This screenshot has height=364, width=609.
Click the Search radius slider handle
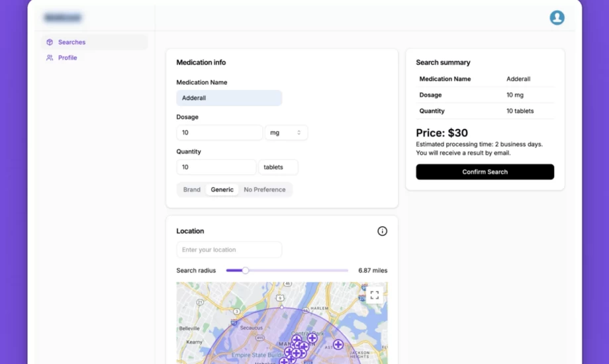245,271
